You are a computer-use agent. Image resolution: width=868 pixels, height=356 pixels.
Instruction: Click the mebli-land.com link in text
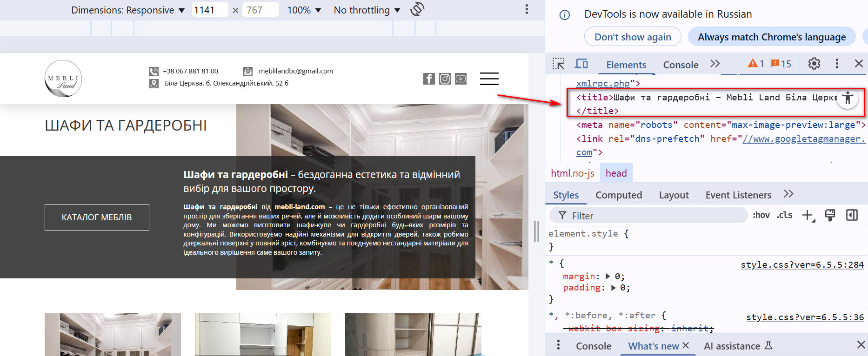300,207
